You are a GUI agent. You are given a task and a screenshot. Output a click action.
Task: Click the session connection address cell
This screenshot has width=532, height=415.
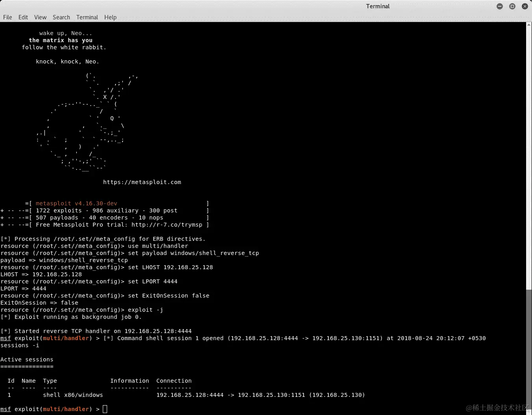coord(261,395)
